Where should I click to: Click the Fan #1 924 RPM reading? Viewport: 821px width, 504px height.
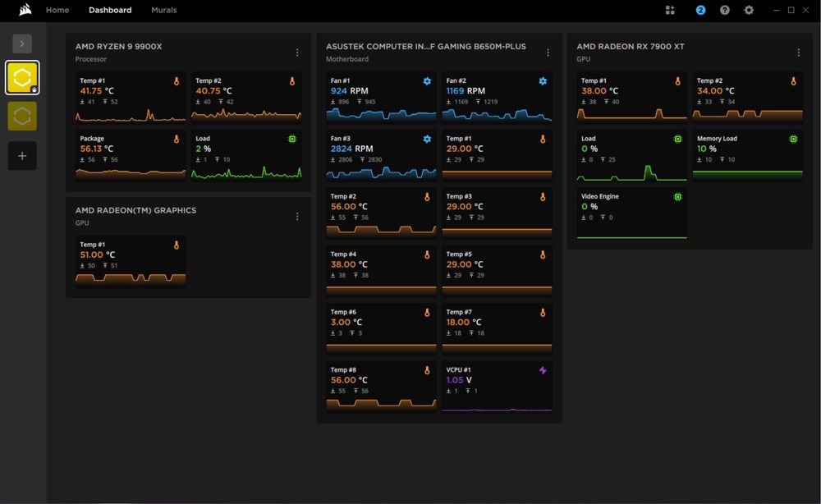[349, 91]
